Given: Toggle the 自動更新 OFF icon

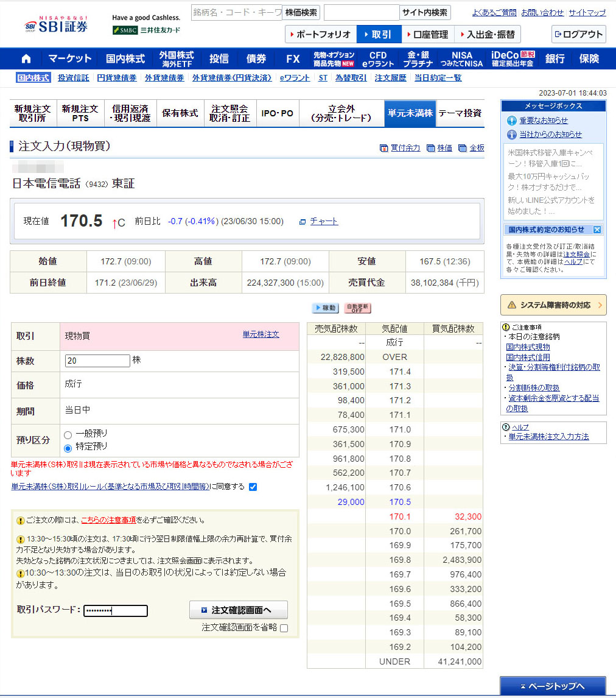Looking at the screenshot, I should pos(357,308).
